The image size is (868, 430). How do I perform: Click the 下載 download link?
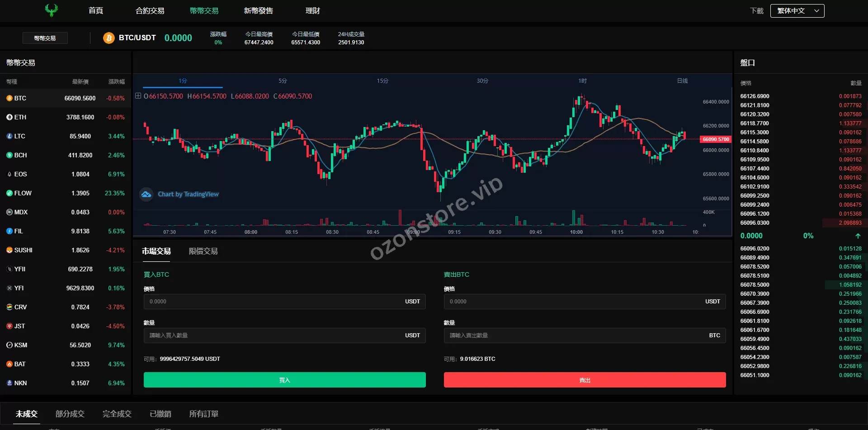756,11
